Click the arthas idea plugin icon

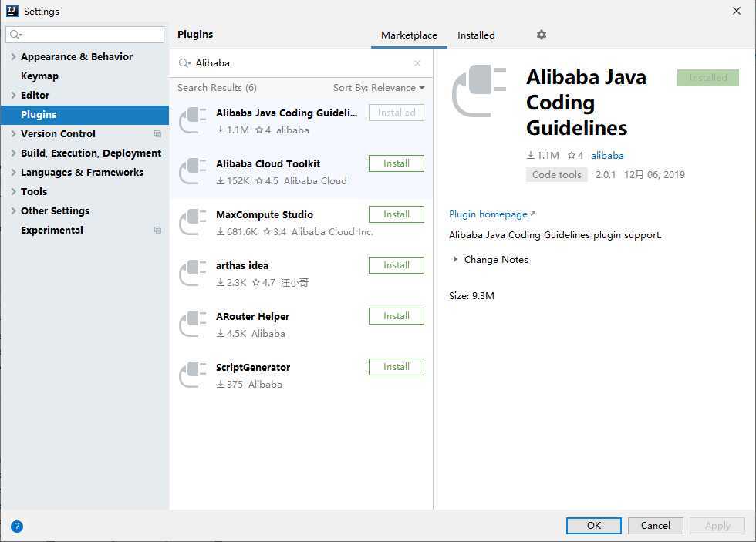(x=193, y=273)
